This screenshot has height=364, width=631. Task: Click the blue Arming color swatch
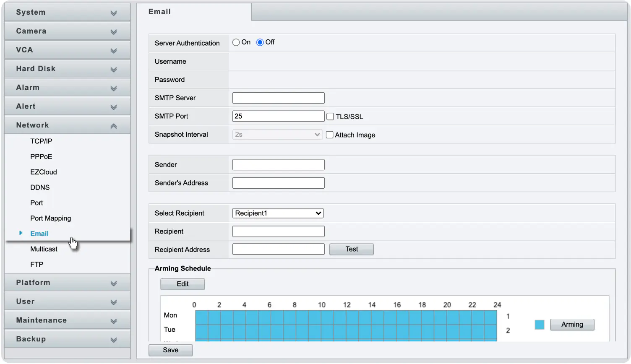coord(540,325)
